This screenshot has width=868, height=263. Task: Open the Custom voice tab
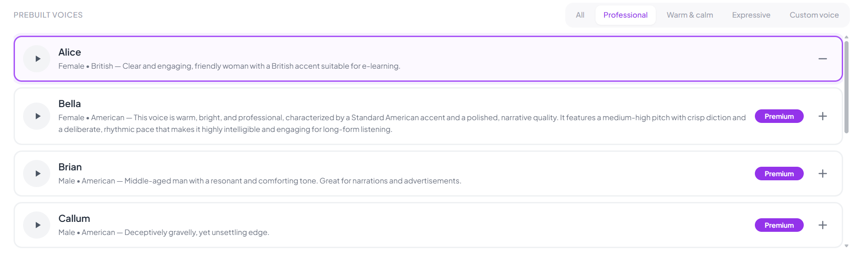click(814, 15)
